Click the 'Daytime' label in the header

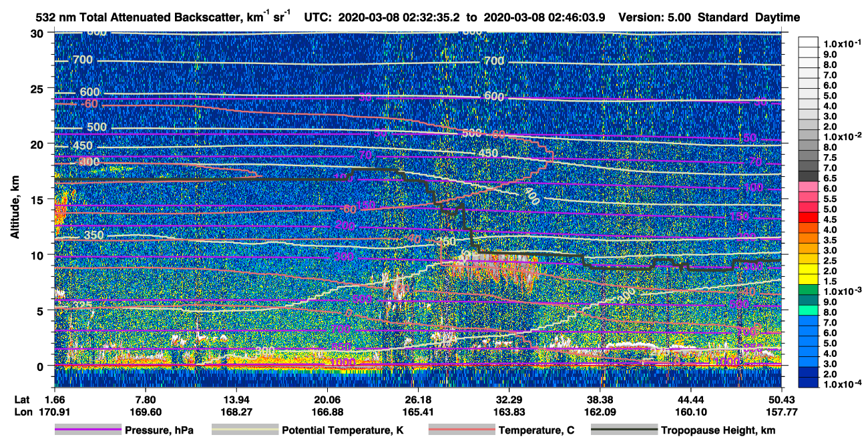(x=778, y=18)
